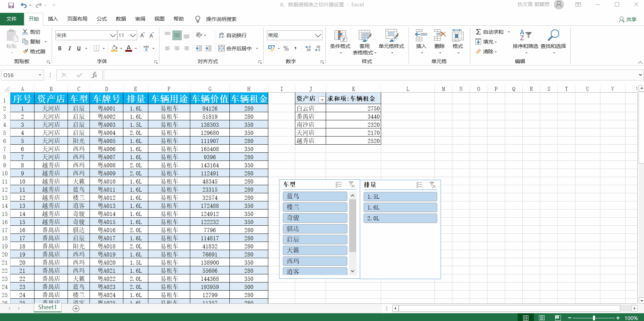Screen dimensions: 644x321
Task: Select the 蓝鸟 slicer item
Action: coord(315,196)
